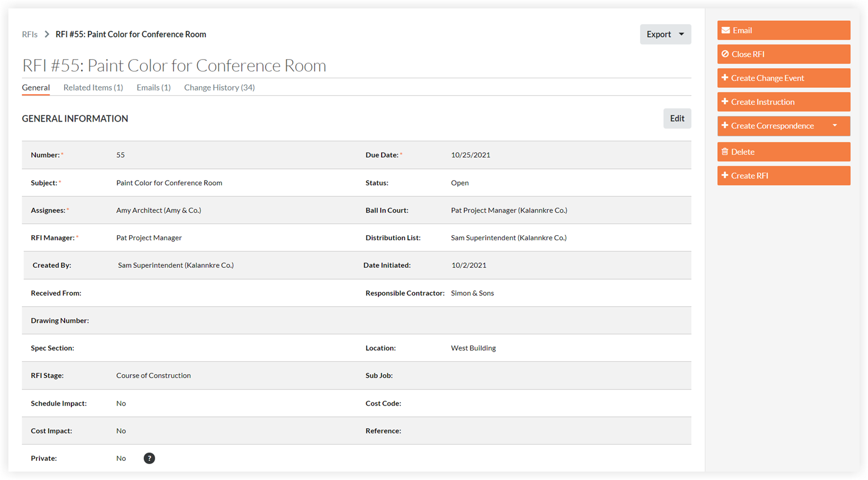Click the Edit button for General Information
Viewport: 868px width, 480px height.
pyautogui.click(x=677, y=118)
